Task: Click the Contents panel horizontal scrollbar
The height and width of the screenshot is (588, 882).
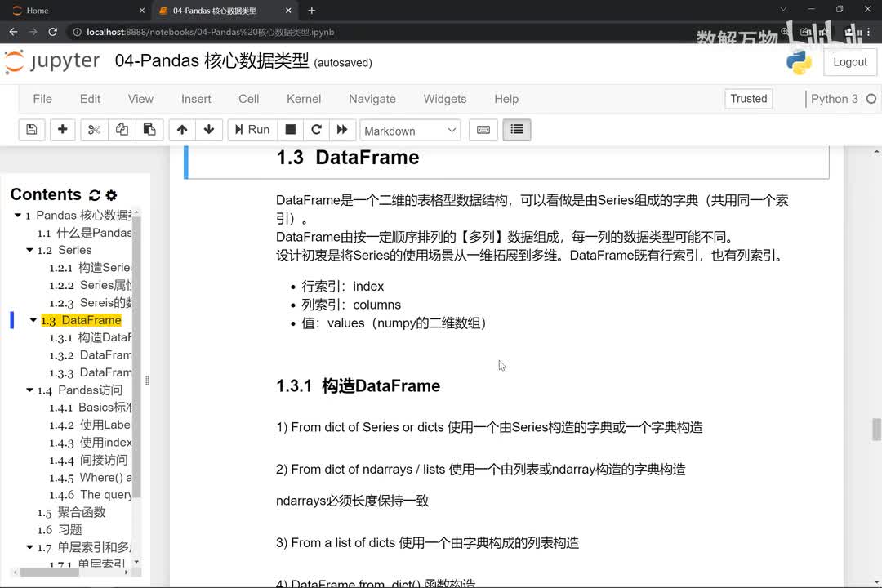Action: tap(50, 572)
